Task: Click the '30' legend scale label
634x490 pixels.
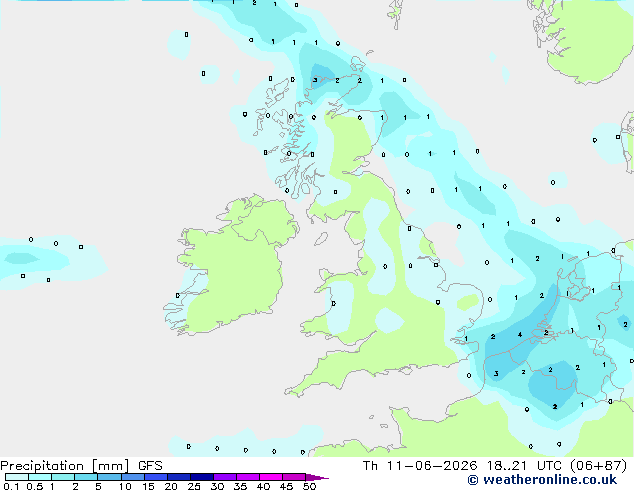Action: coord(217,486)
